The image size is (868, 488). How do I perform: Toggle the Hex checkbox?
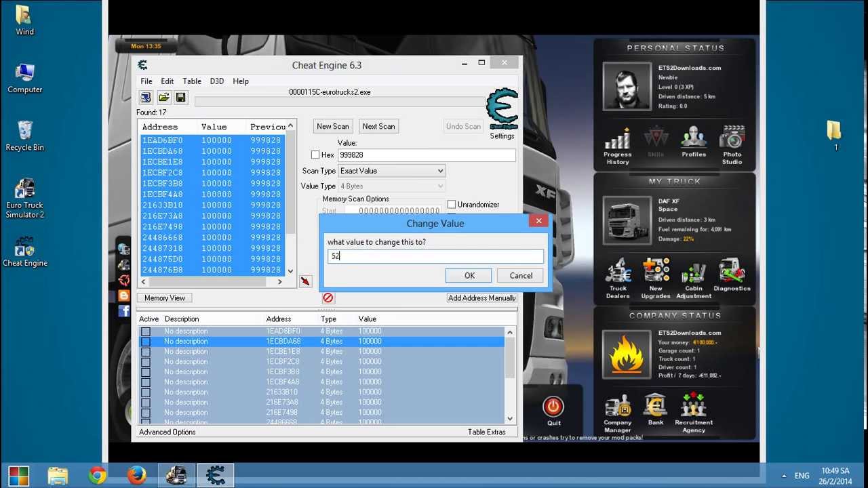coord(315,155)
